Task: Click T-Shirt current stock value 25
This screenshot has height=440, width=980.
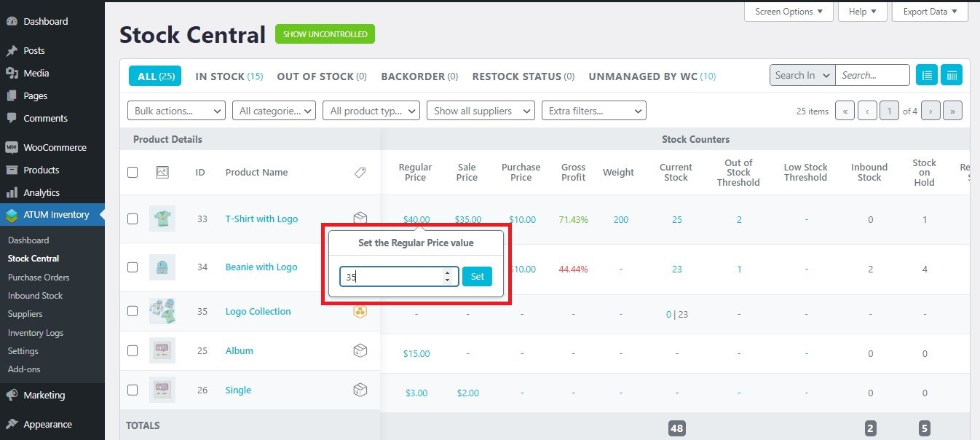Action: coord(677,219)
